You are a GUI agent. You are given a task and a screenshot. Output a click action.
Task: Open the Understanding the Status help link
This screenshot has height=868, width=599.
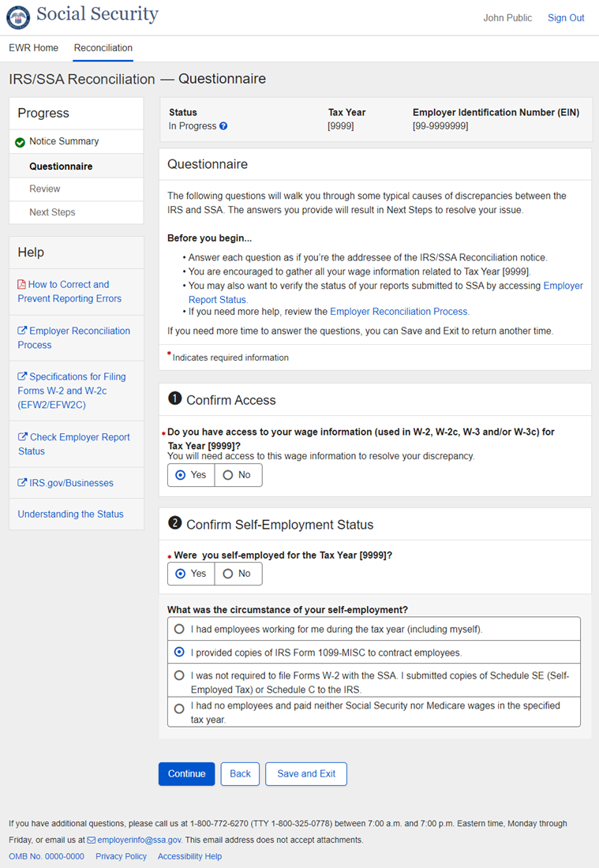point(71,514)
